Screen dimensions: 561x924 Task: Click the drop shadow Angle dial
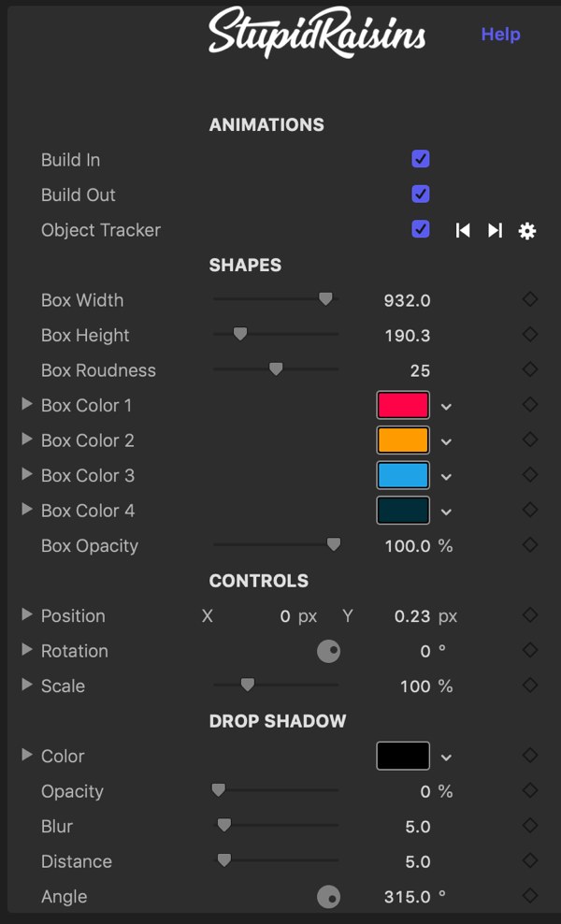(x=328, y=897)
